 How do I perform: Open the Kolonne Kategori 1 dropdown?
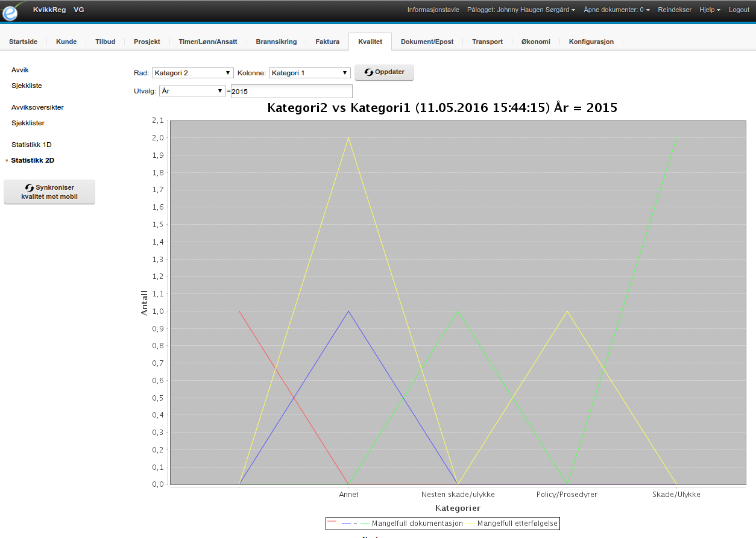[x=310, y=73]
